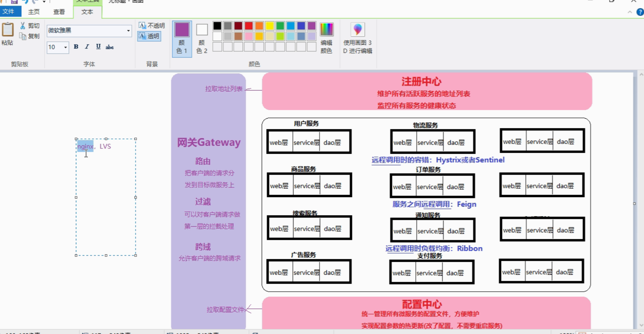Expand the font size dropdown
644x334 pixels.
pyautogui.click(x=65, y=47)
